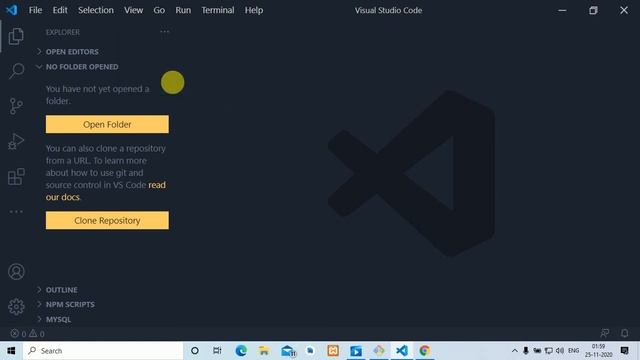Open the volume icon in system tray
This screenshot has width=640, height=360.
click(x=560, y=351)
